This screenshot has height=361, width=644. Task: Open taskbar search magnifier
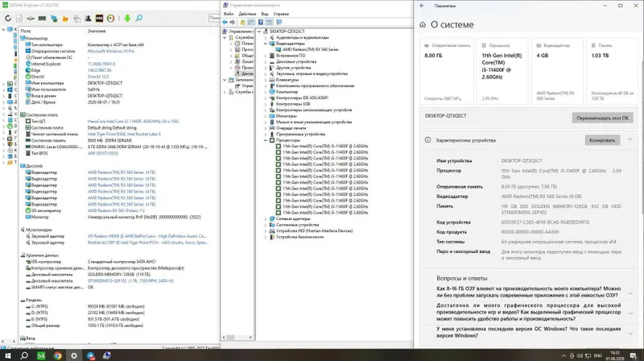(24, 355)
